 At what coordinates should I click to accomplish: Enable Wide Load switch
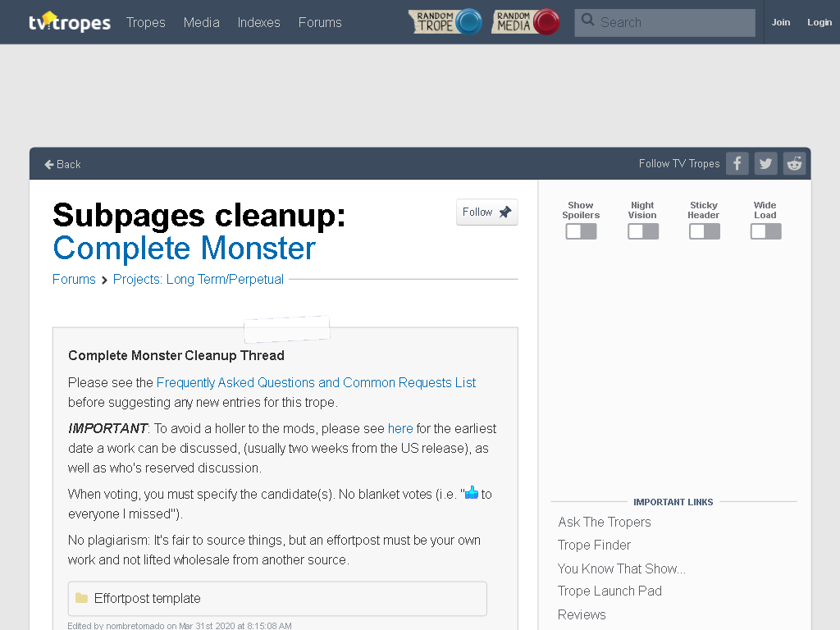[x=765, y=231]
